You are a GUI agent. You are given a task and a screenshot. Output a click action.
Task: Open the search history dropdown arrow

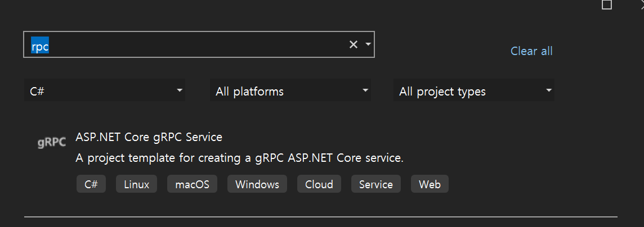[368, 44]
